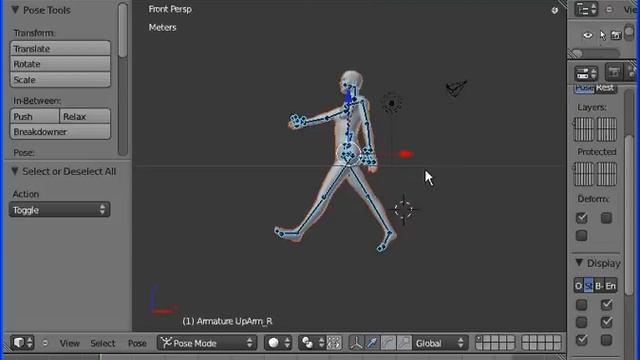Click the Outliner header collapse toggle
The width and height of the screenshot is (640, 360).
point(609,9)
